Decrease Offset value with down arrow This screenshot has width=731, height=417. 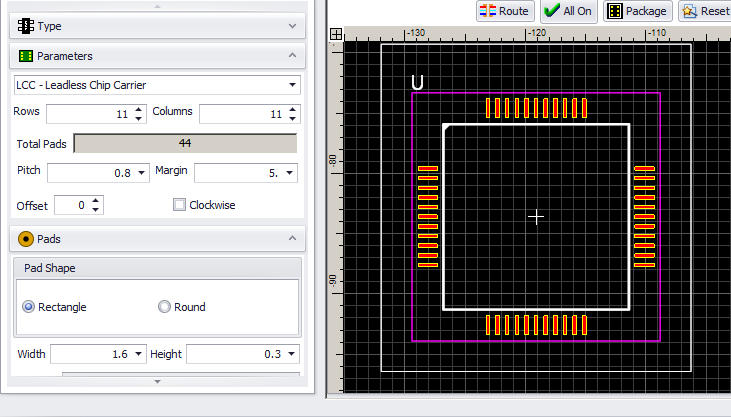96,209
